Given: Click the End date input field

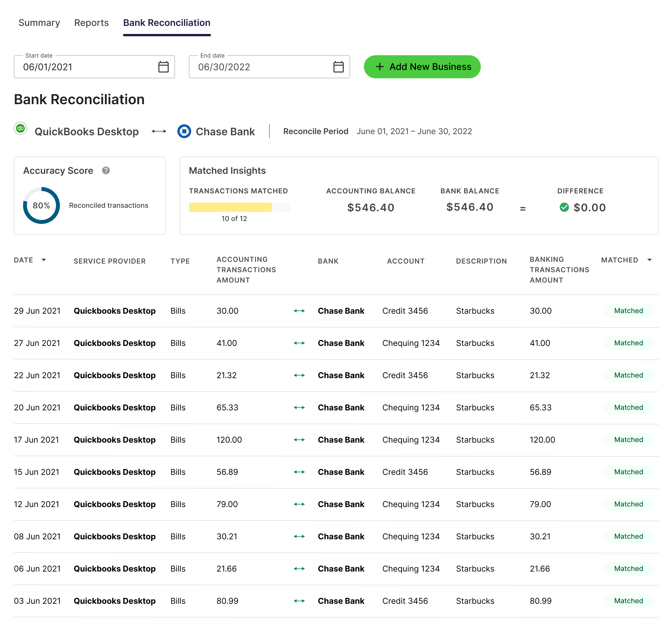Looking at the screenshot, I should point(269,67).
